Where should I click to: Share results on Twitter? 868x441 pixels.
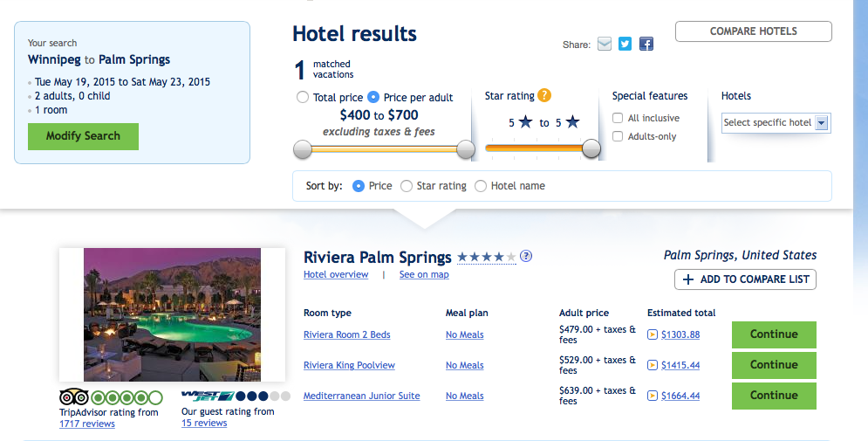point(625,44)
